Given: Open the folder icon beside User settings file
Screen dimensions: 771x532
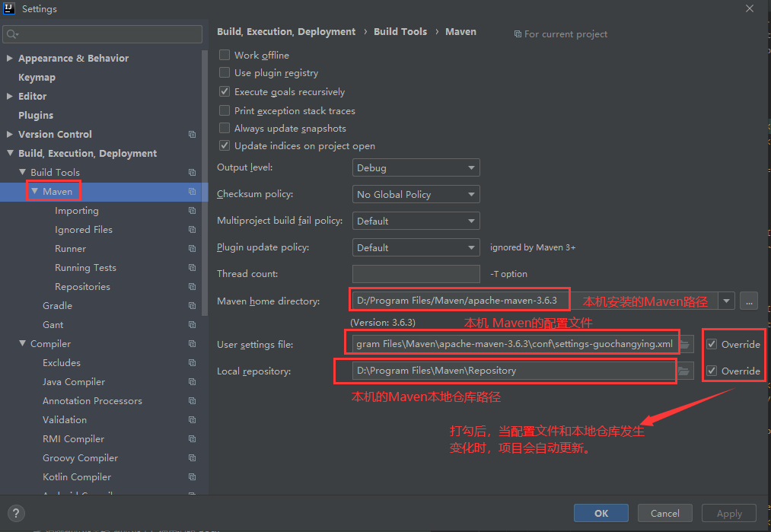Looking at the screenshot, I should click(x=684, y=342).
